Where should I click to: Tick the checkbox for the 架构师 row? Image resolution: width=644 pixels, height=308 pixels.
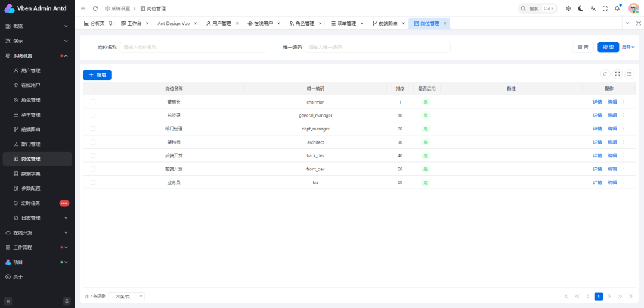[x=93, y=142]
